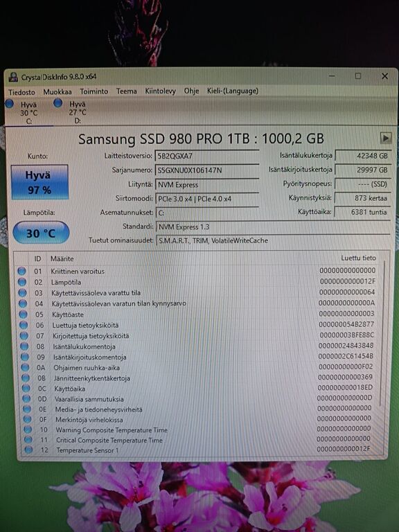The width and height of the screenshot is (399, 532).
Task: Open the Kieli-(Language) menu
Action: 233,91
